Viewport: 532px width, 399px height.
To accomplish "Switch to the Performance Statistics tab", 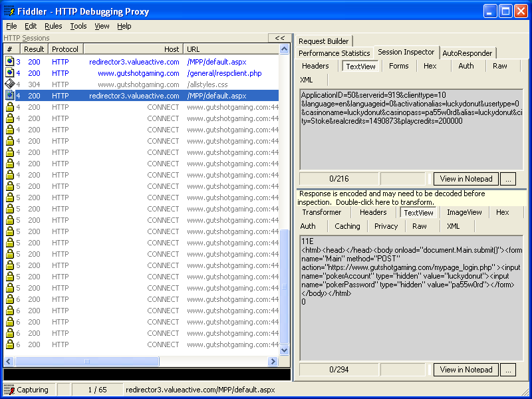I will [x=334, y=53].
